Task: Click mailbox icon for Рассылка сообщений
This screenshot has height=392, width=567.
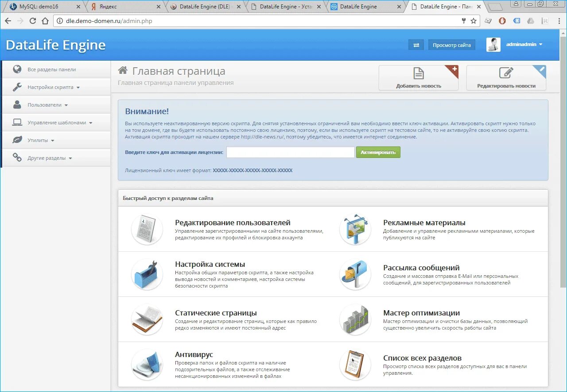Action: click(355, 274)
